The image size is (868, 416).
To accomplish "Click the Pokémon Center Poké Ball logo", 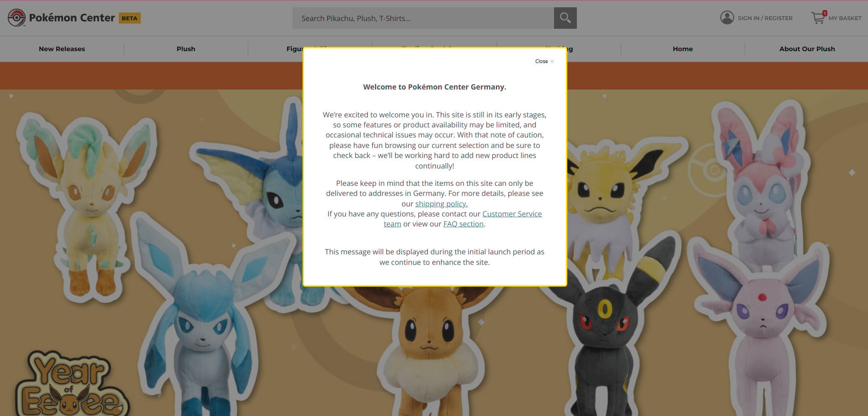I will 16,18.
